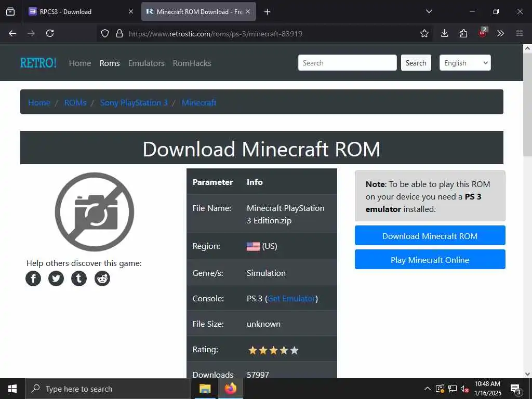532x399 pixels.
Task: Open a new browser tab
Action: click(268, 12)
